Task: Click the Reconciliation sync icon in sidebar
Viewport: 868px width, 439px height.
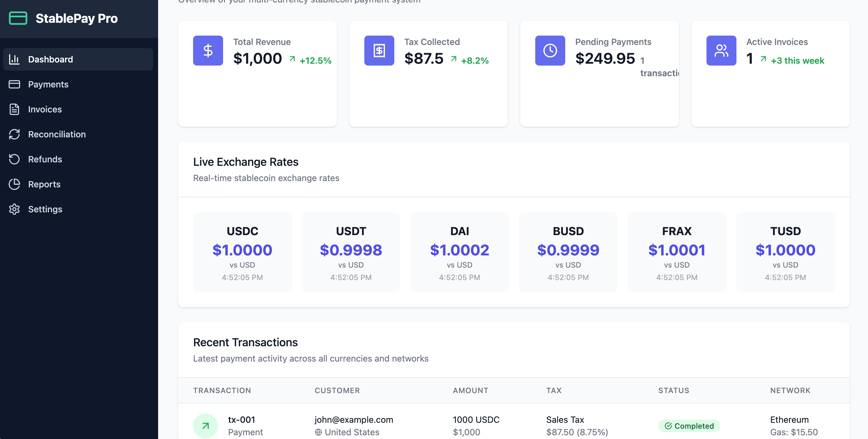Action: click(14, 134)
